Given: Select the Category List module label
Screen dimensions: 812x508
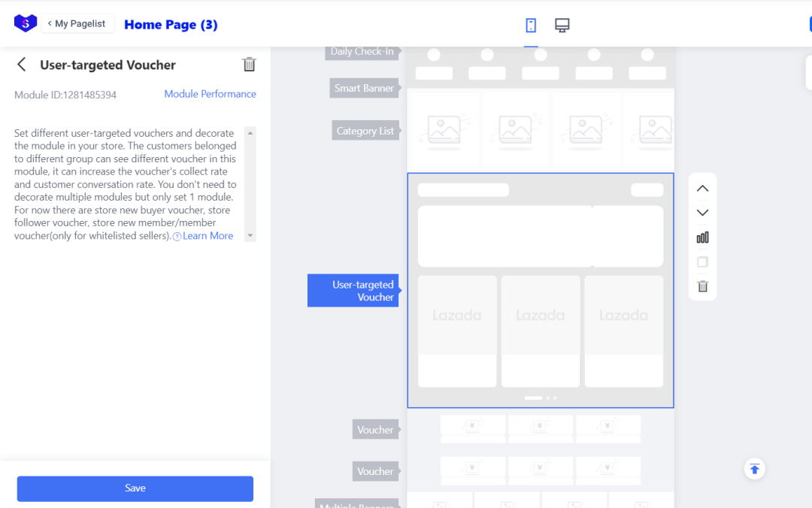Looking at the screenshot, I should [x=365, y=131].
